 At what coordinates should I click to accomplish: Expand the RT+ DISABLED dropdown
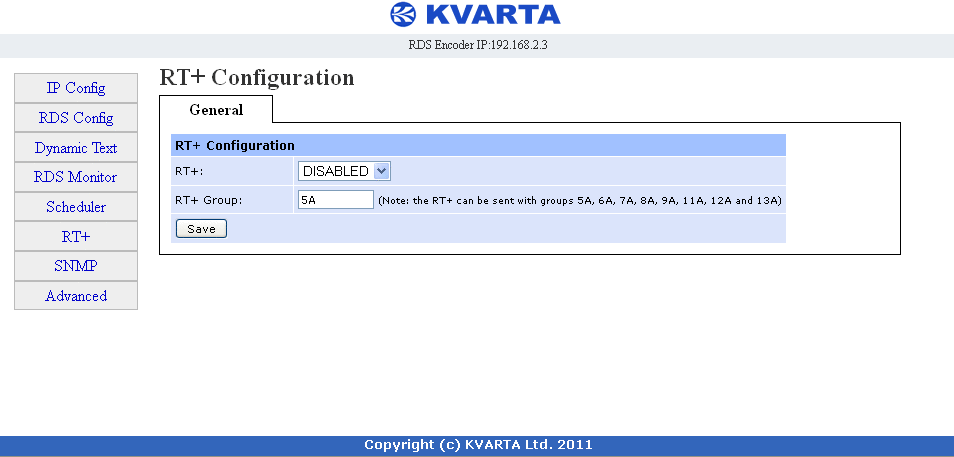344,172
